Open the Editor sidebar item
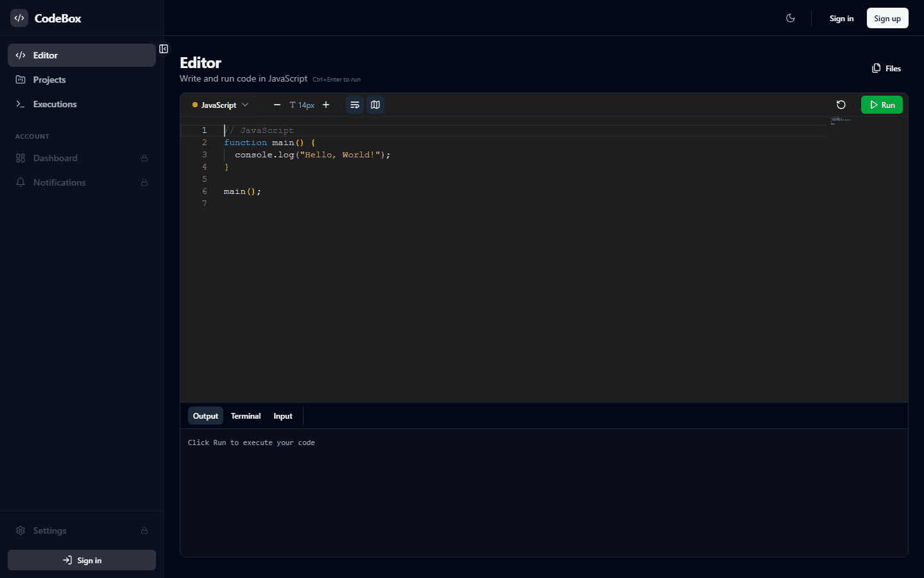Image resolution: width=924 pixels, height=578 pixels. point(81,55)
